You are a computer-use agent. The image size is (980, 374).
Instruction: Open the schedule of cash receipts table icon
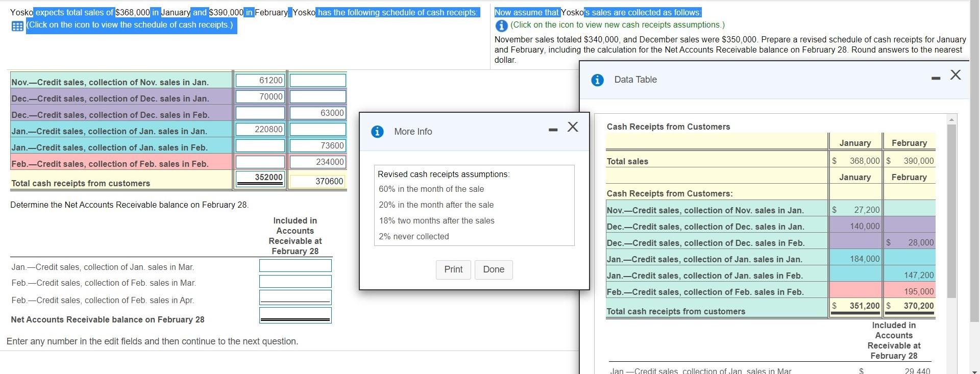17,26
